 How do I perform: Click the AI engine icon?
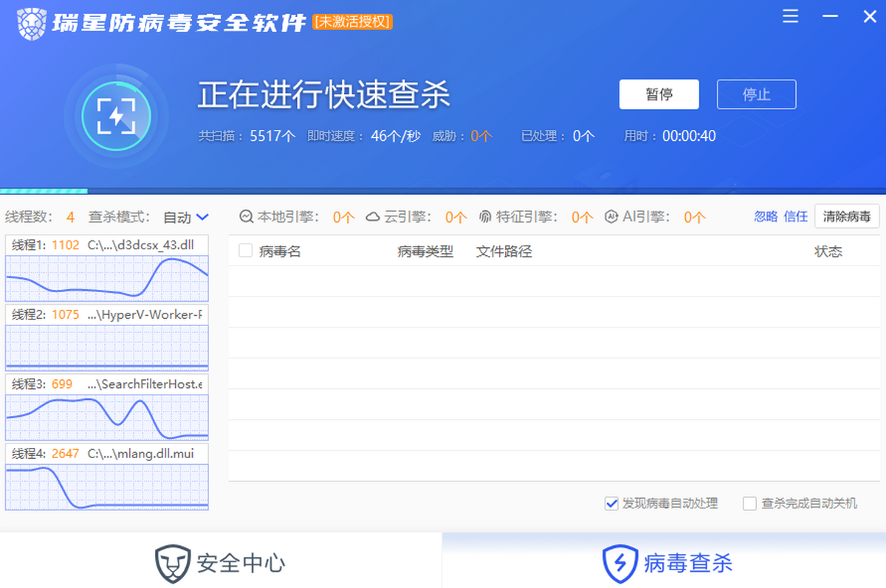611,217
